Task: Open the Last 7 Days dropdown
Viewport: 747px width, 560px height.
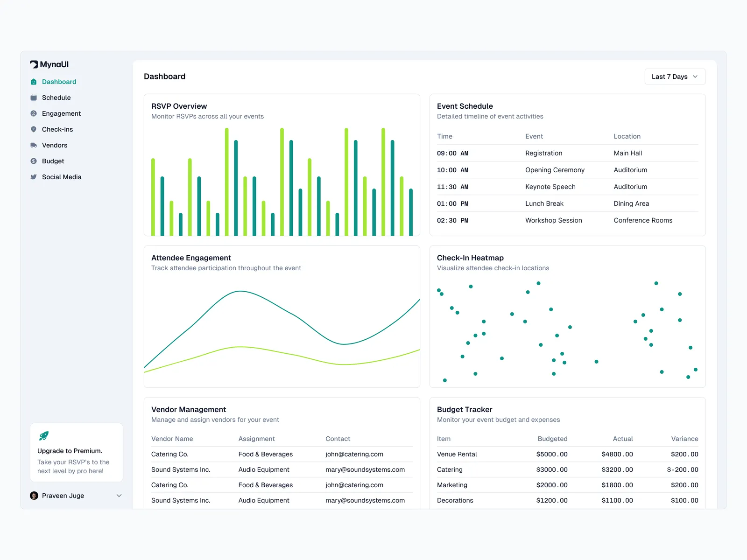Action: click(x=675, y=77)
